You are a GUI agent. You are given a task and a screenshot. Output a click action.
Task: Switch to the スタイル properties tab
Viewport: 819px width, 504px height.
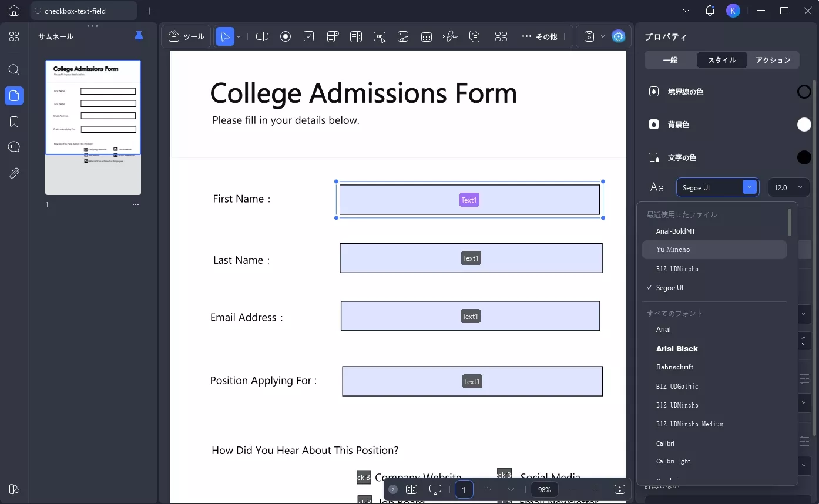pyautogui.click(x=721, y=60)
